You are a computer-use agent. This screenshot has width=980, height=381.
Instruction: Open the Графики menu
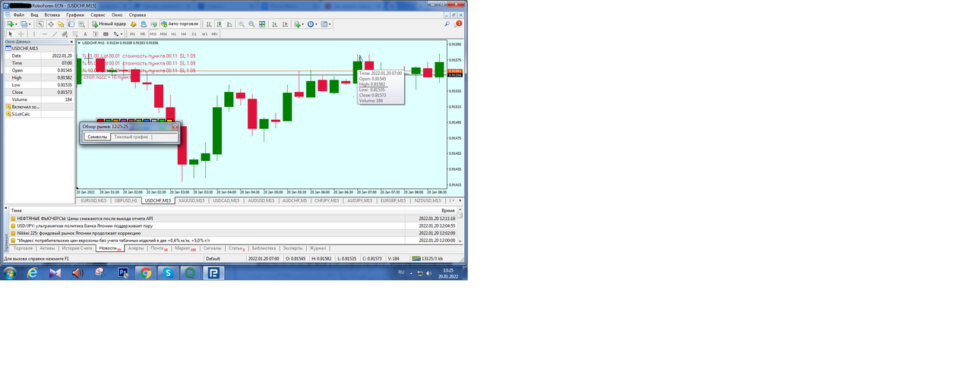[75, 14]
